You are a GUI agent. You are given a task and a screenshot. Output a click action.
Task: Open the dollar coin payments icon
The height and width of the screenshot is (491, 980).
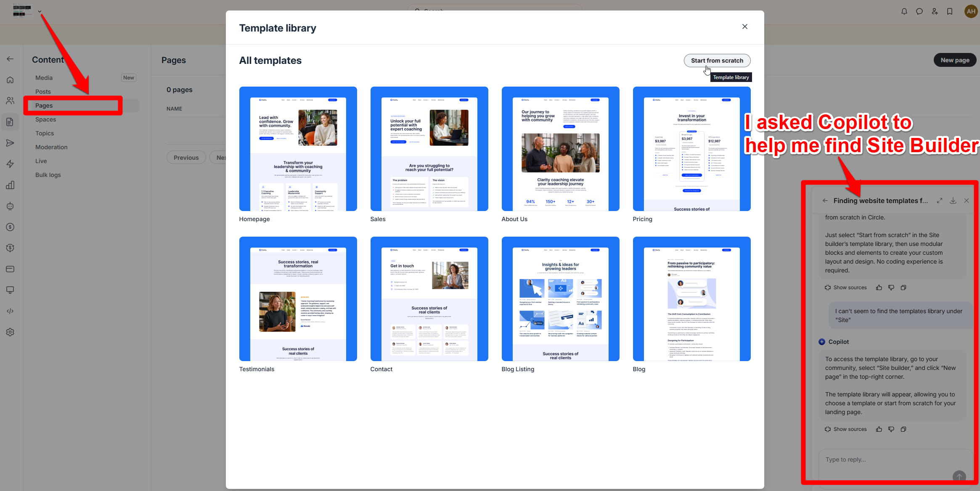[10, 227]
